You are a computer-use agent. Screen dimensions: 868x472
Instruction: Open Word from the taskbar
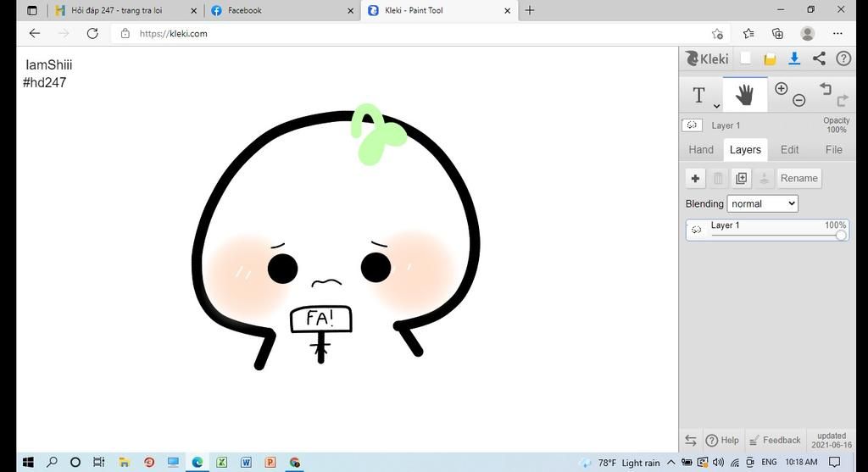[x=246, y=462]
